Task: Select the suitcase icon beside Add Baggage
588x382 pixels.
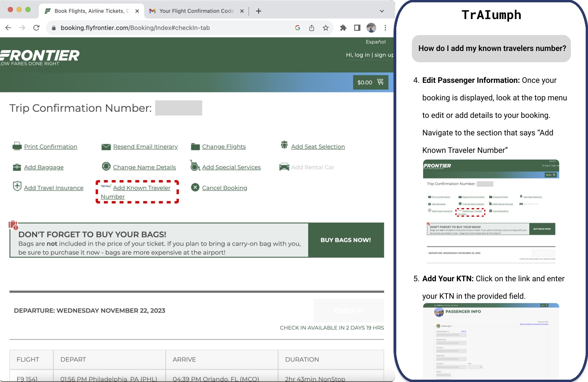Action: coord(17,167)
